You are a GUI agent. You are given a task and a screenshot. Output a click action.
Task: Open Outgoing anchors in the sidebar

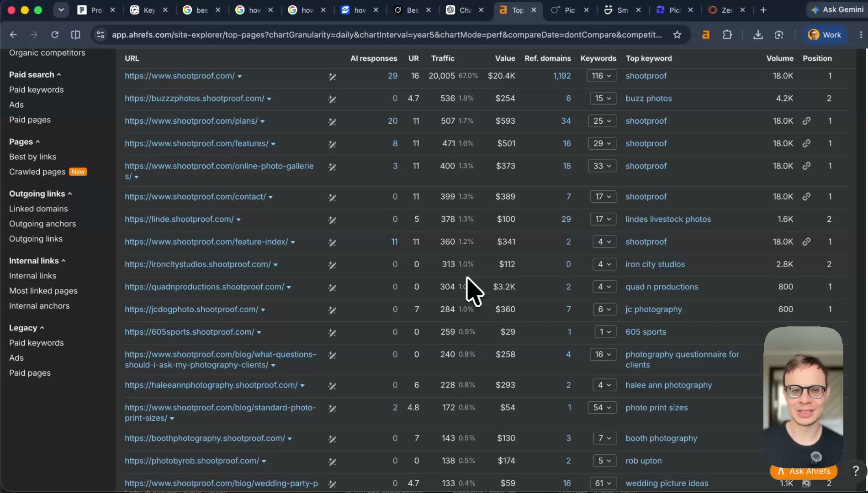point(42,224)
